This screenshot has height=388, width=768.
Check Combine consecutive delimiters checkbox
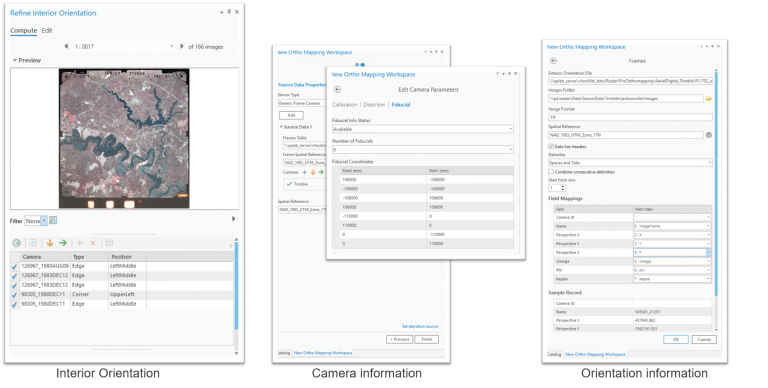tap(551, 172)
